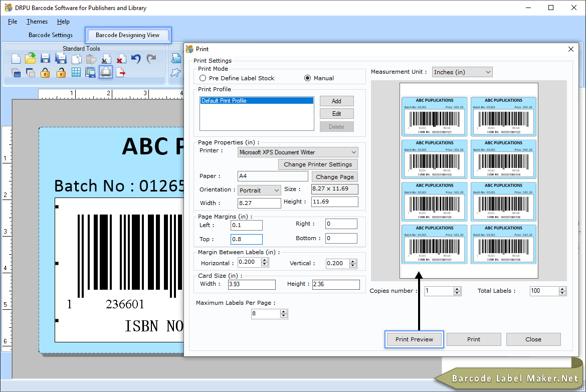Image resolution: width=586 pixels, height=392 pixels.
Task: Increase Horizontal margin between labels
Action: 265,260
